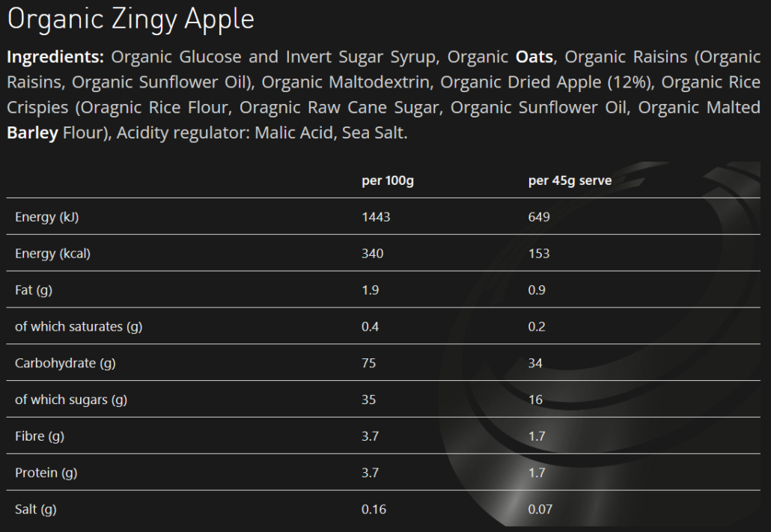Select the Energy (kJ) row label
The image size is (771, 532).
47,217
